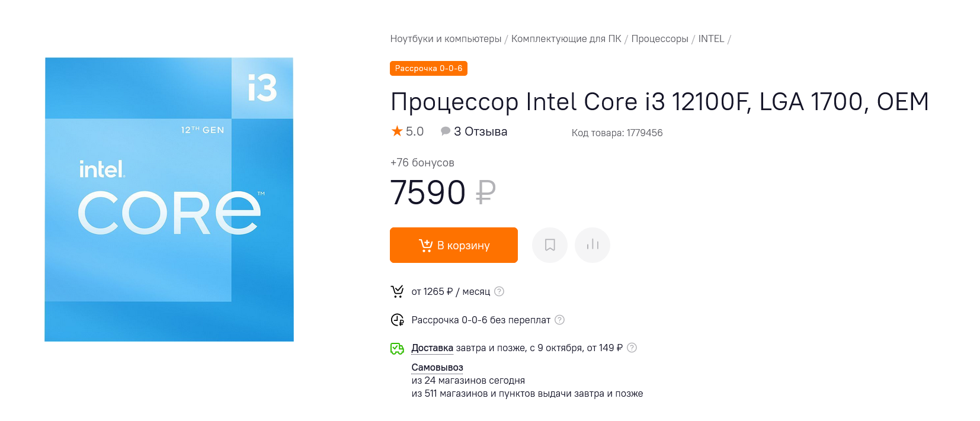Open Комплектующие для ПК breadcrumb

tap(566, 39)
